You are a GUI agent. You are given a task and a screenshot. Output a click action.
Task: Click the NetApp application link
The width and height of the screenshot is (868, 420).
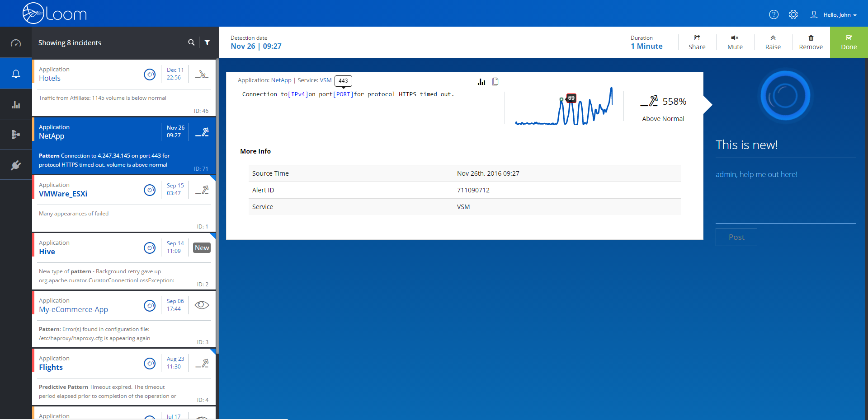tap(281, 80)
